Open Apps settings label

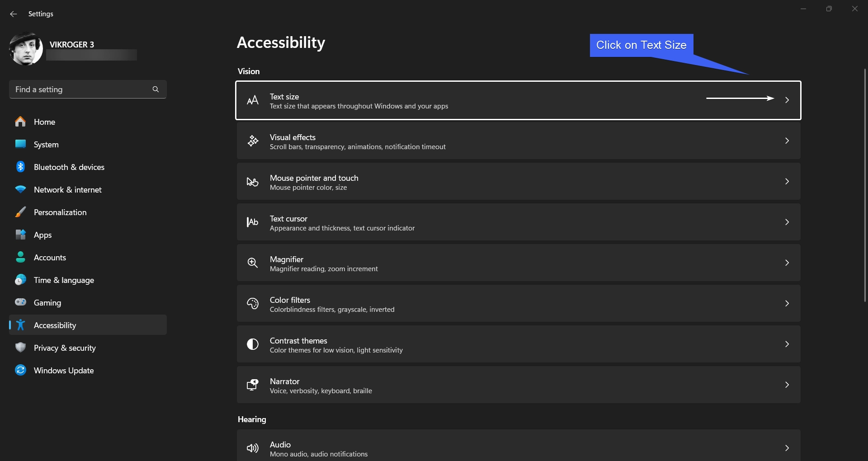coord(42,235)
